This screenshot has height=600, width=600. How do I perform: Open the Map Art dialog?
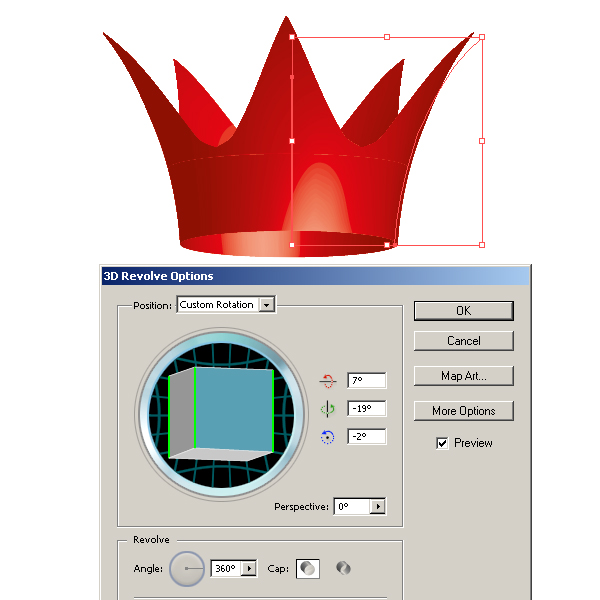pyautogui.click(x=463, y=376)
